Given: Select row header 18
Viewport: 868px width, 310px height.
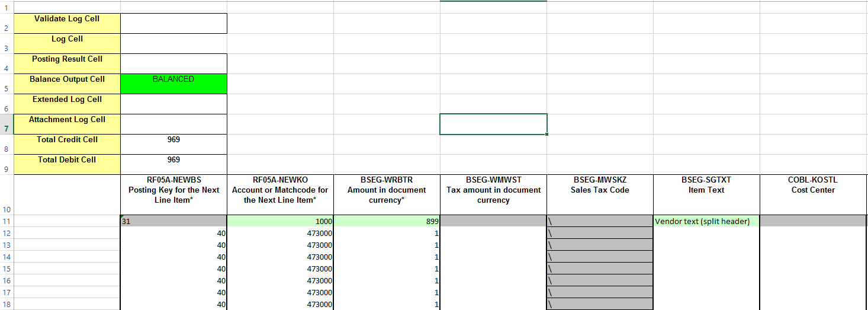Looking at the screenshot, I should [6, 304].
